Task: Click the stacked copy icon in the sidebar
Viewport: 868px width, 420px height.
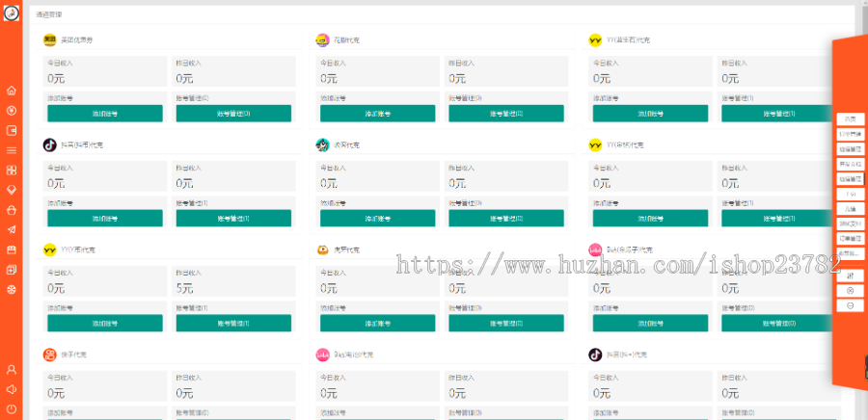Action: coord(11,270)
